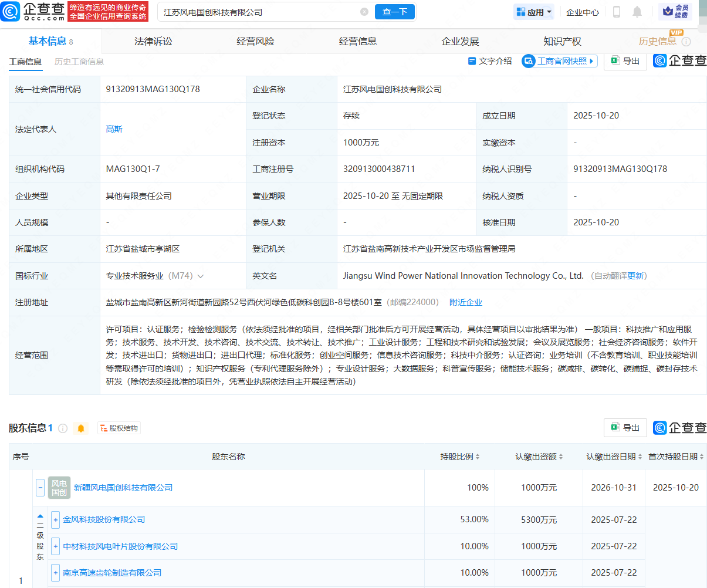The image size is (707, 588).
Task: Switch to the 法律诉讼 tab
Action: pyautogui.click(x=153, y=42)
